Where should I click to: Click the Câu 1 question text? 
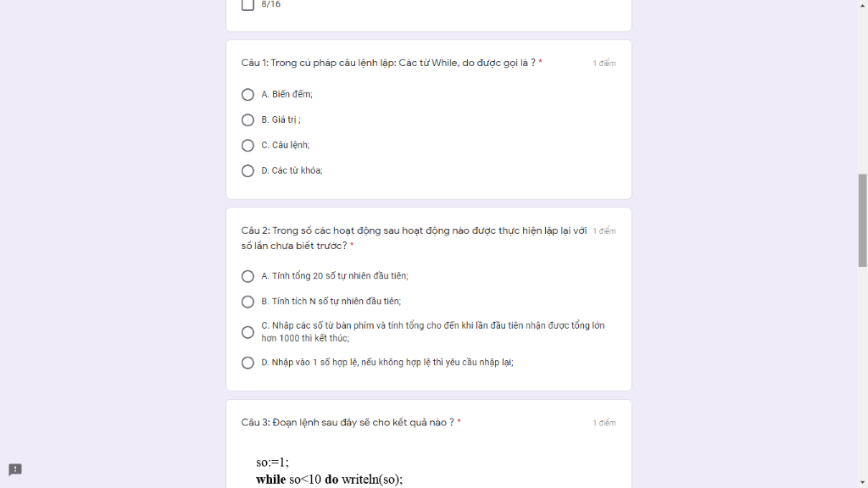tap(388, 63)
